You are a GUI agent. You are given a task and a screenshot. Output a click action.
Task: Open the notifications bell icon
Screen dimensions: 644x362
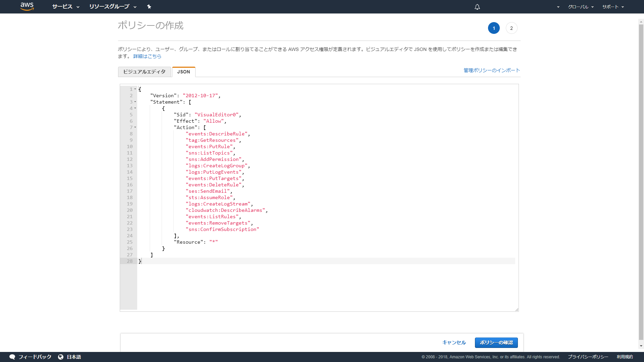point(477,7)
